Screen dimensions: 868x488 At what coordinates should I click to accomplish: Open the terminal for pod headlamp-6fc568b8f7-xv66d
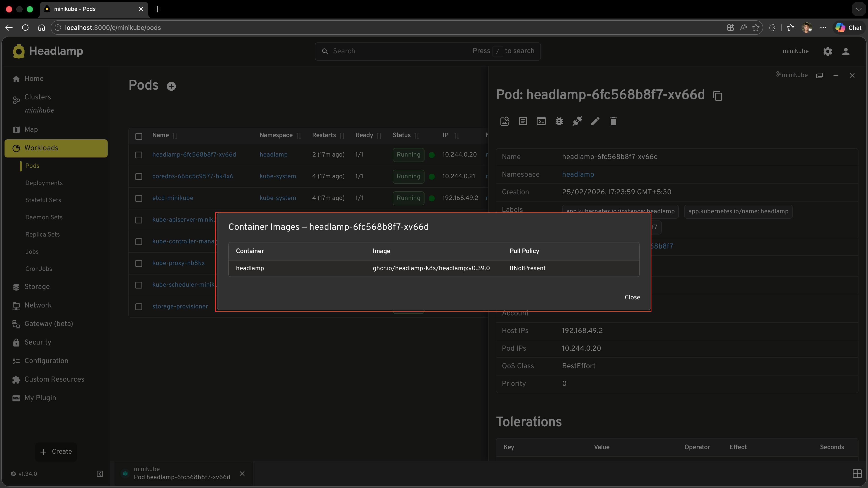coord(541,121)
